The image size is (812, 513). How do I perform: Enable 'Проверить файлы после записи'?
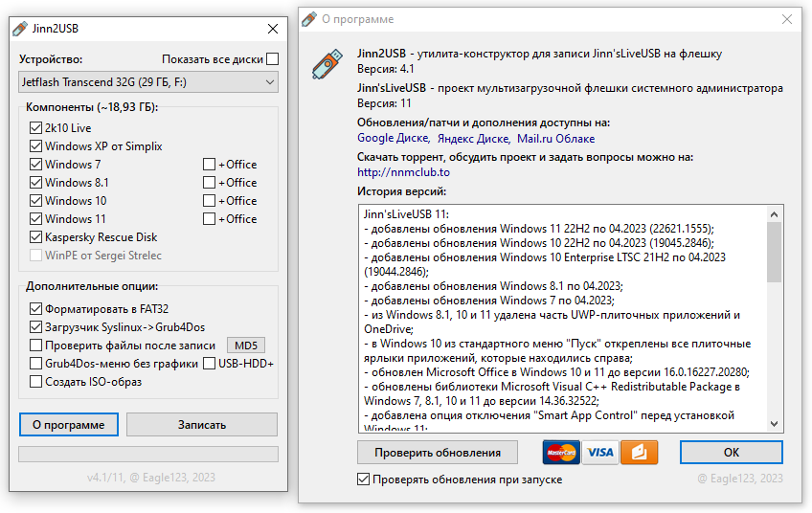tap(35, 346)
